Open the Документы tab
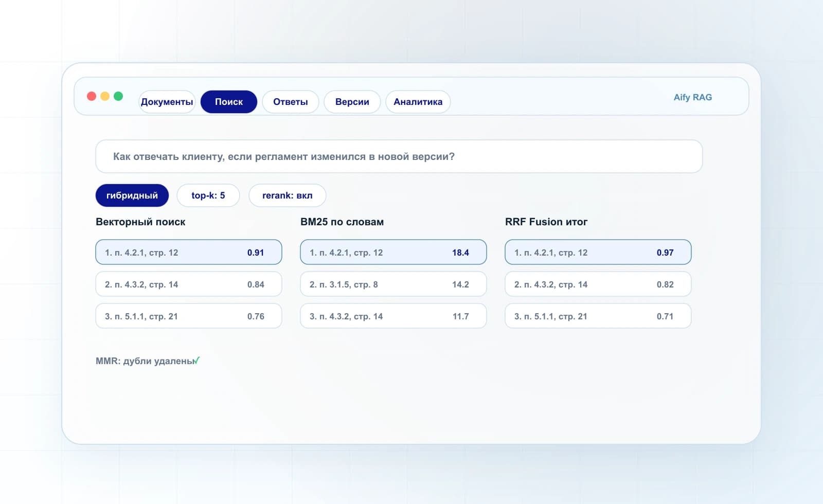823x504 pixels. pos(167,102)
